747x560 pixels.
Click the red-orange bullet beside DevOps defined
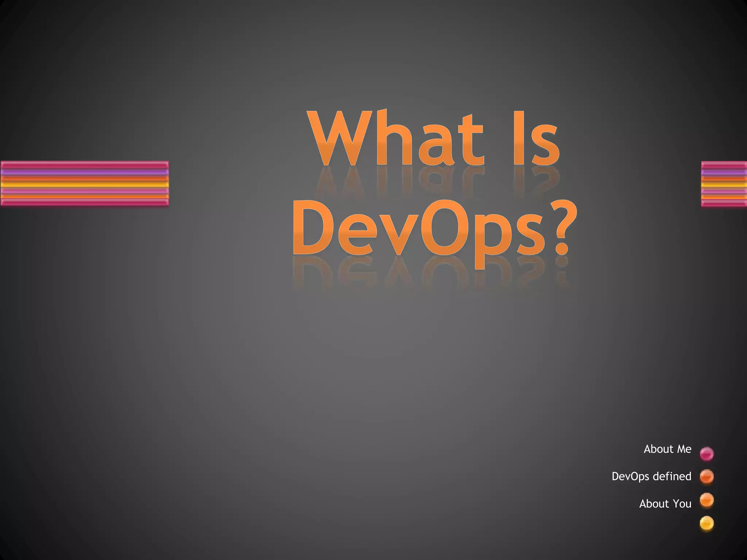pos(707,477)
